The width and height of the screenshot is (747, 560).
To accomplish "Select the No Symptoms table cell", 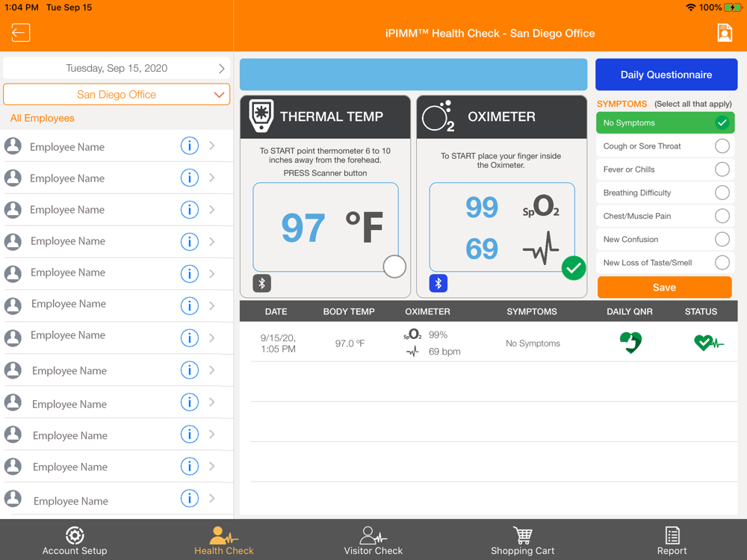I will [x=533, y=343].
